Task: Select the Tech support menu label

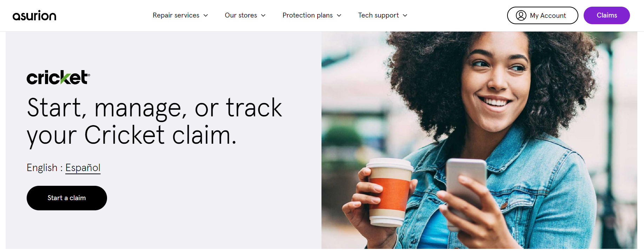Action: click(378, 15)
